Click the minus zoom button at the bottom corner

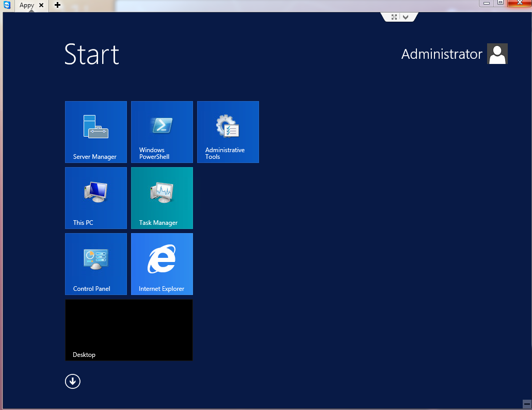pos(527,404)
